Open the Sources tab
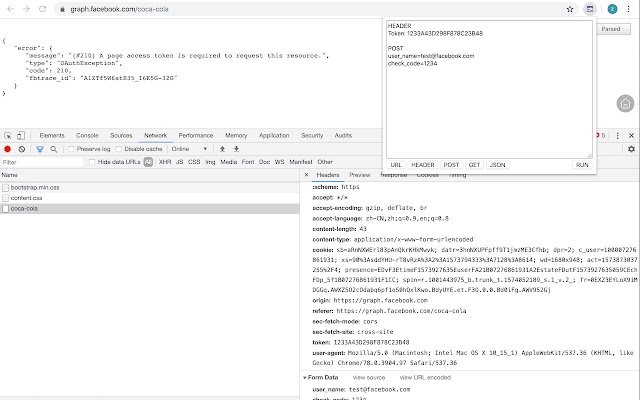The image size is (640, 400). [x=121, y=136]
